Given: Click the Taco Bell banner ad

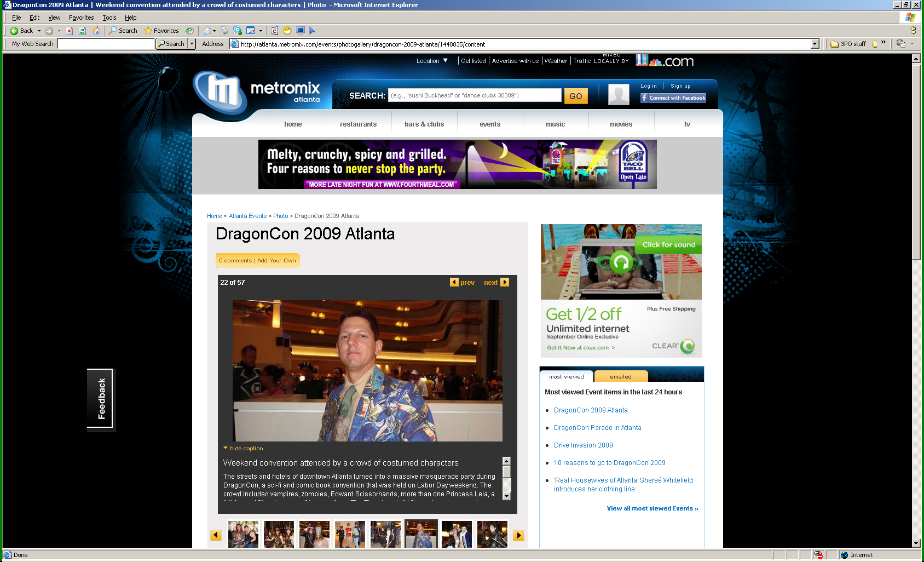Looking at the screenshot, I should click(458, 164).
